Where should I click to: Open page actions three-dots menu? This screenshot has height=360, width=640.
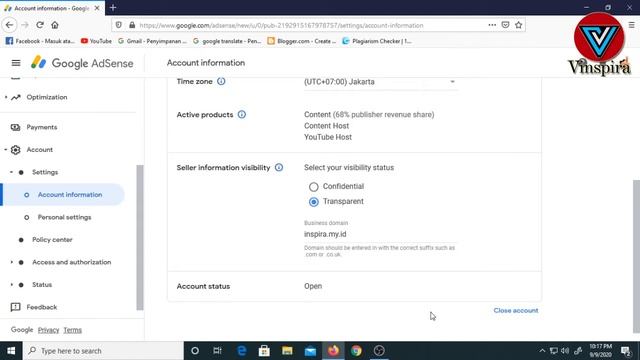(492, 25)
